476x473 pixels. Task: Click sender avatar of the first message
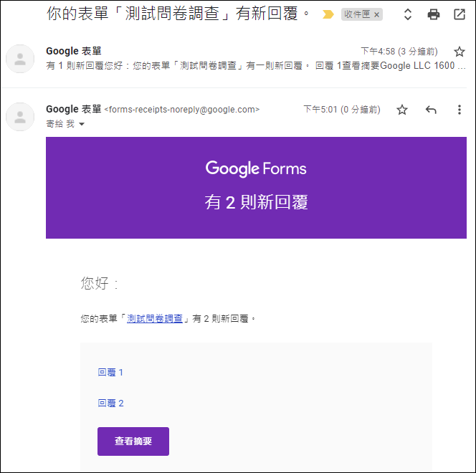20,59
